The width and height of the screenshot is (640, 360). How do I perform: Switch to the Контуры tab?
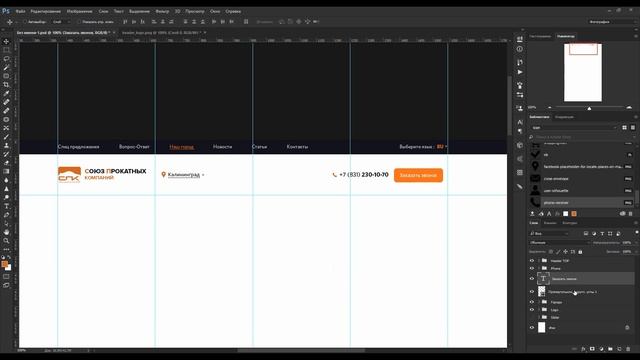pos(569,223)
